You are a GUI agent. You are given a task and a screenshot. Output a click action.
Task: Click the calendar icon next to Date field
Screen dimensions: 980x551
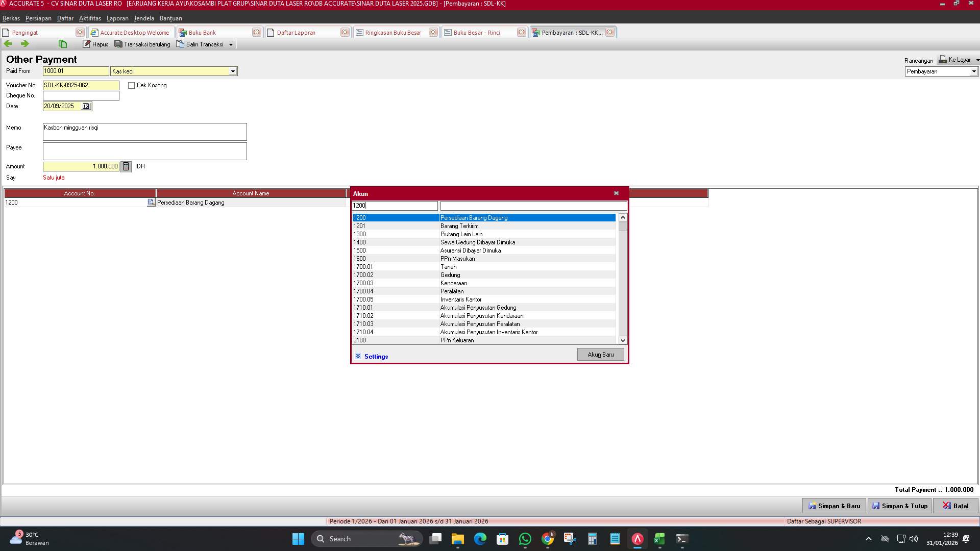point(86,106)
